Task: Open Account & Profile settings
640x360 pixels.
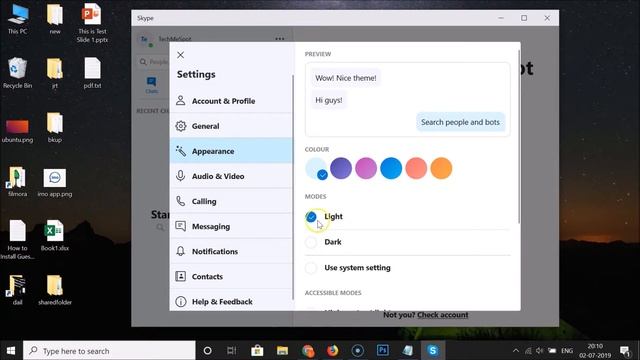Action: pyautogui.click(x=231, y=101)
